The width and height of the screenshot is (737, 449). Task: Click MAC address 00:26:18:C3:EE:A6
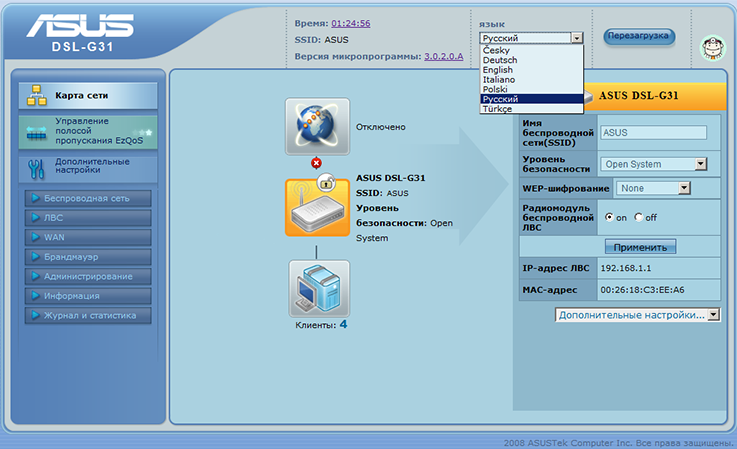(643, 290)
